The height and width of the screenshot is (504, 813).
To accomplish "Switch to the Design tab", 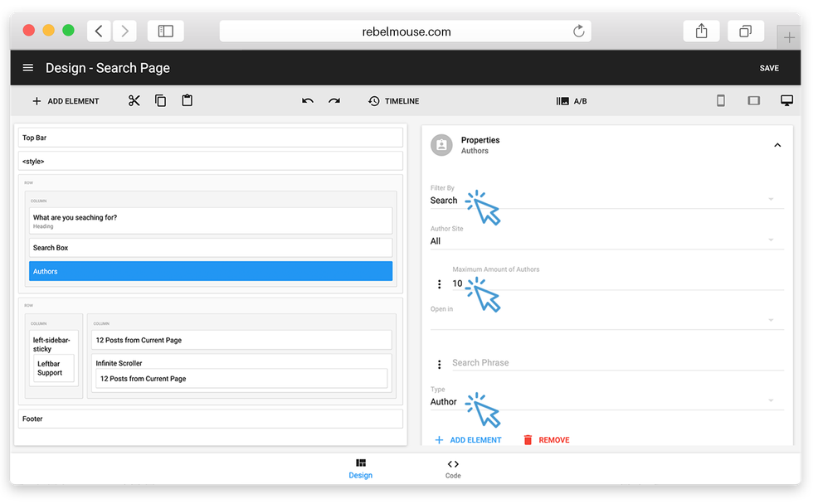I will (x=360, y=468).
